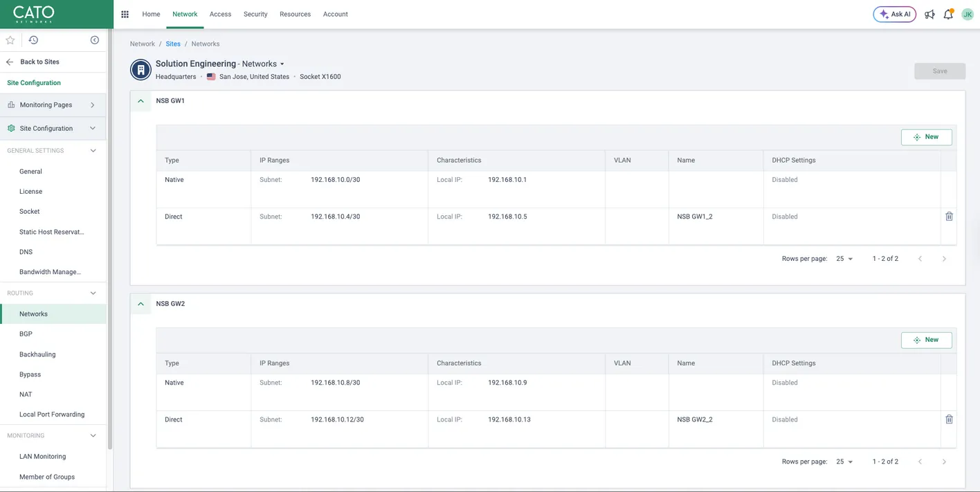980x492 pixels.
Task: Collapse the sidebar with the arrow-circle icon
Action: point(95,40)
